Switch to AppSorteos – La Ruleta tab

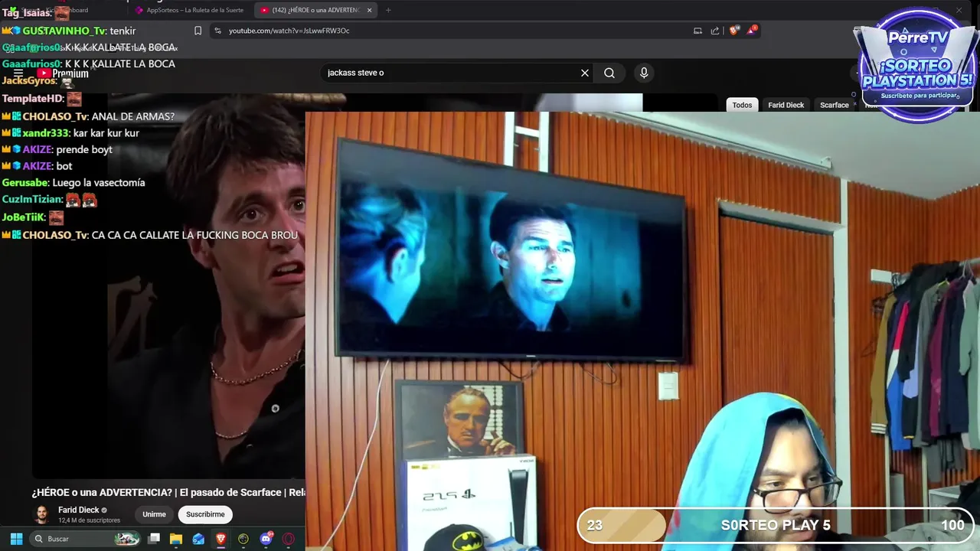point(189,10)
